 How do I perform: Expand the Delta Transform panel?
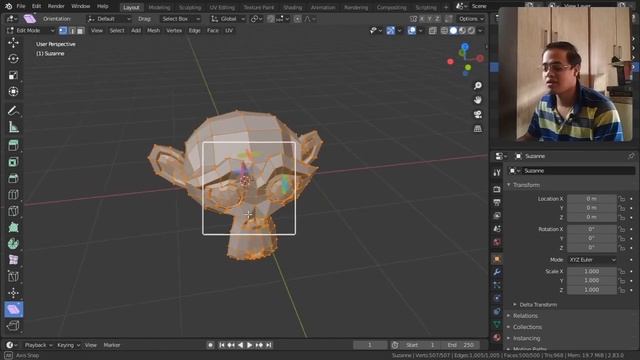pos(538,304)
